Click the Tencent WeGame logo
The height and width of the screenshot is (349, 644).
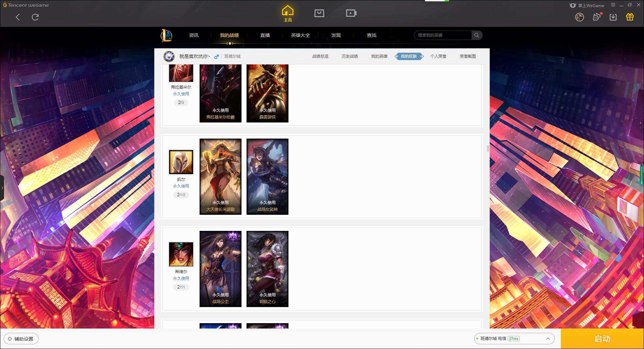pyautogui.click(x=26, y=5)
